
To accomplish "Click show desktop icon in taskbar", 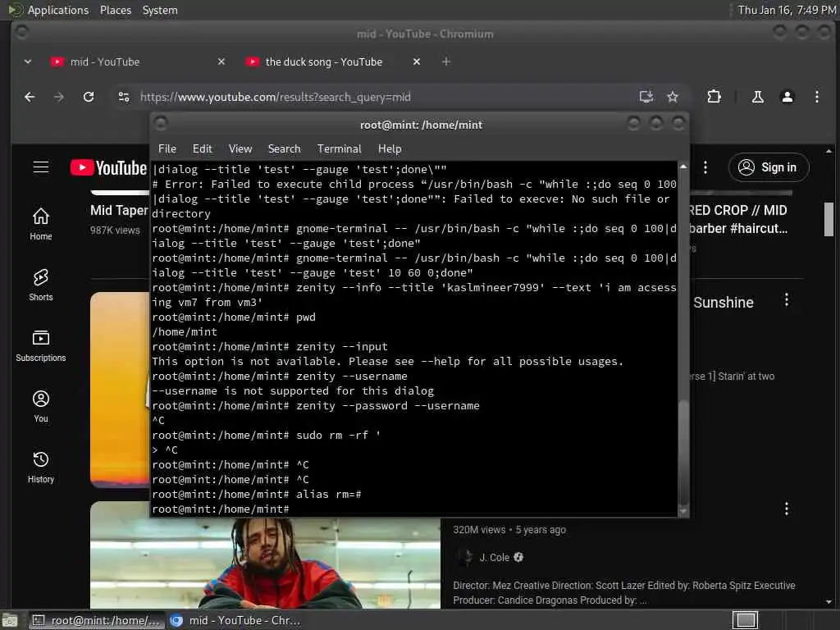I will point(10,620).
